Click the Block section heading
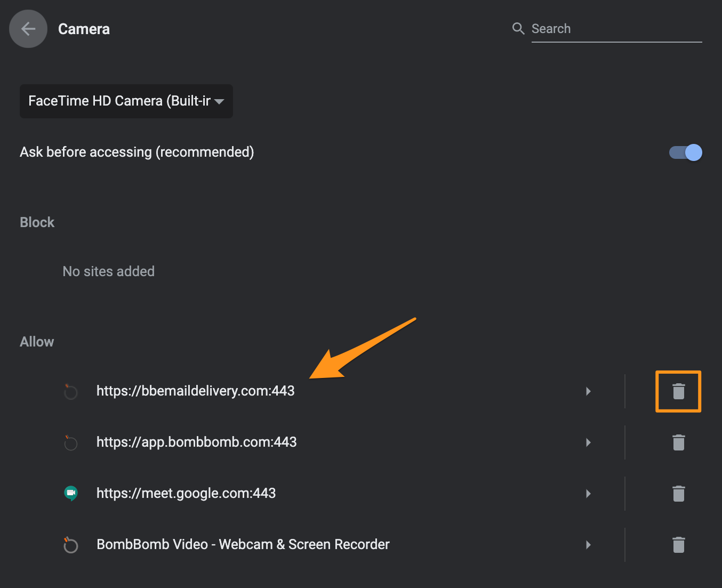 point(37,222)
